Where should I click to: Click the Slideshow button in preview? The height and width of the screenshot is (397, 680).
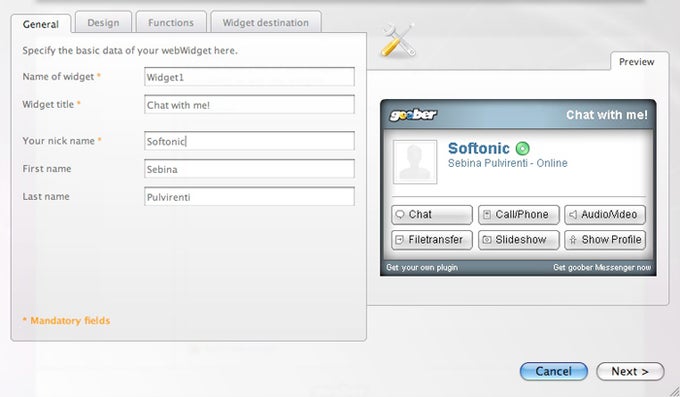tap(519, 240)
